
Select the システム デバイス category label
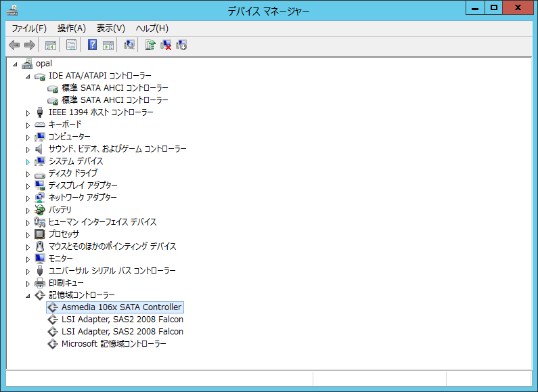point(76,161)
